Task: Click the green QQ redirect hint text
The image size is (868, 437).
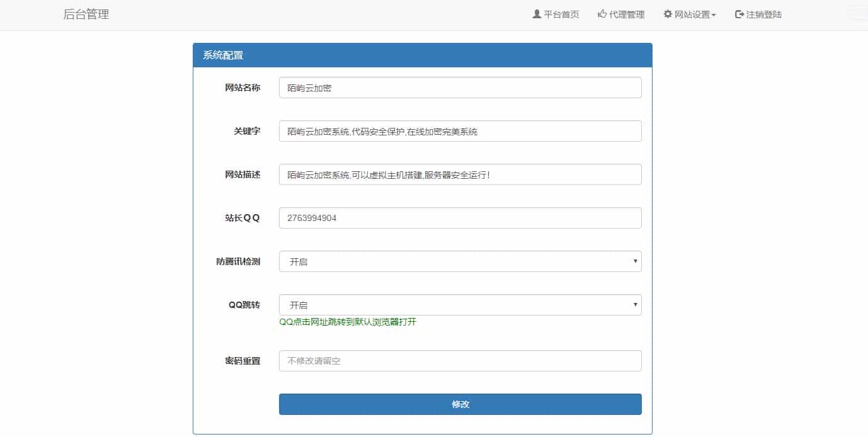Action: point(348,322)
